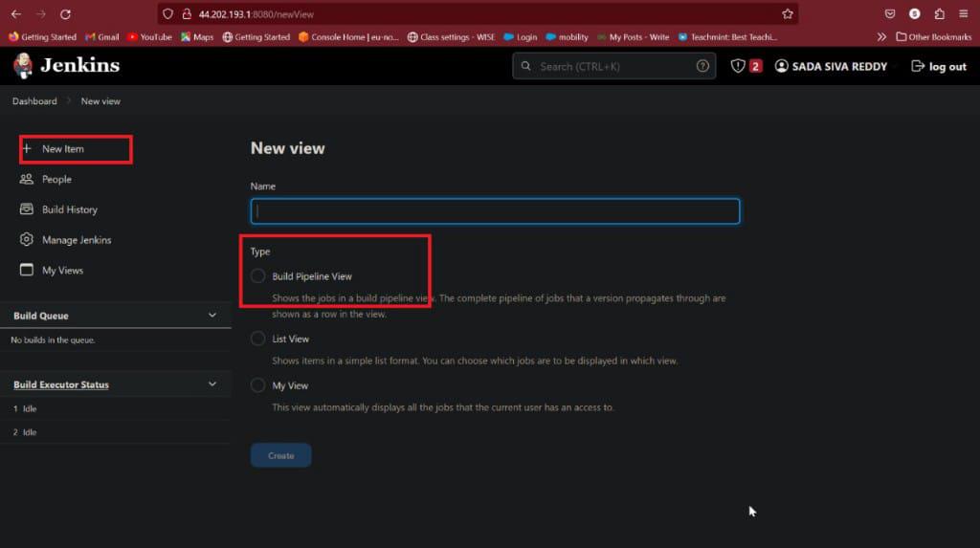
Task: Open the Firefox hamburger menu
Action: click(963, 13)
